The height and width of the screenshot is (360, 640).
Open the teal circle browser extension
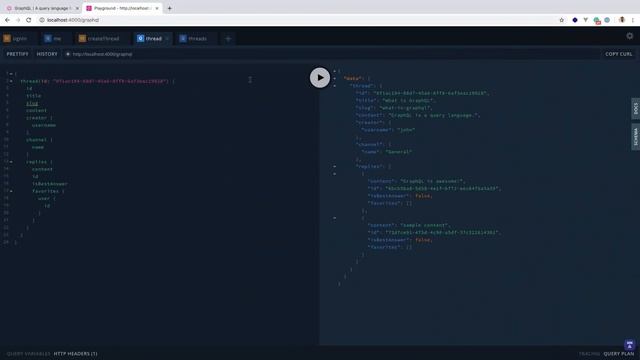(607, 20)
